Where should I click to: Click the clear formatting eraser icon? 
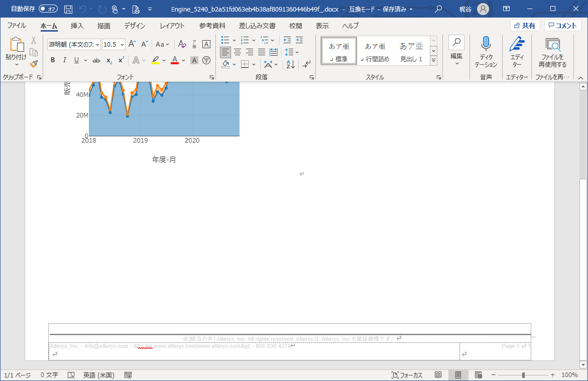(182, 44)
